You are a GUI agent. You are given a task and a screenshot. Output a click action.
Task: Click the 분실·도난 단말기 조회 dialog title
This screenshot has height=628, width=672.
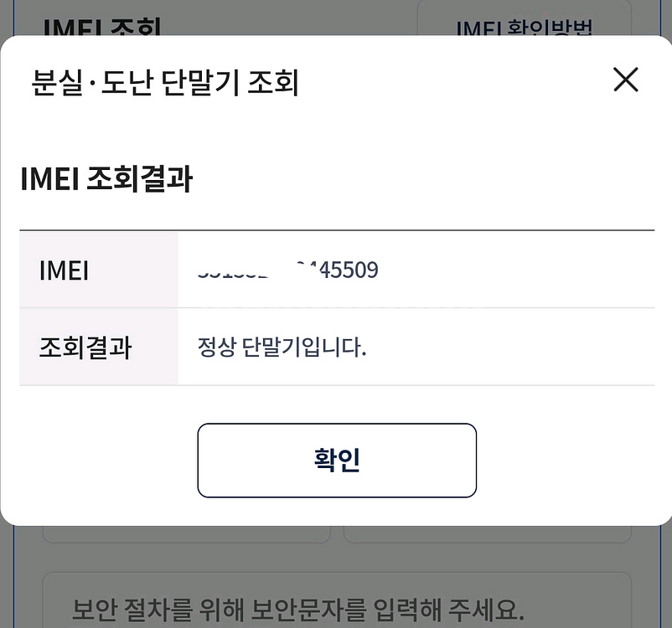(165, 83)
